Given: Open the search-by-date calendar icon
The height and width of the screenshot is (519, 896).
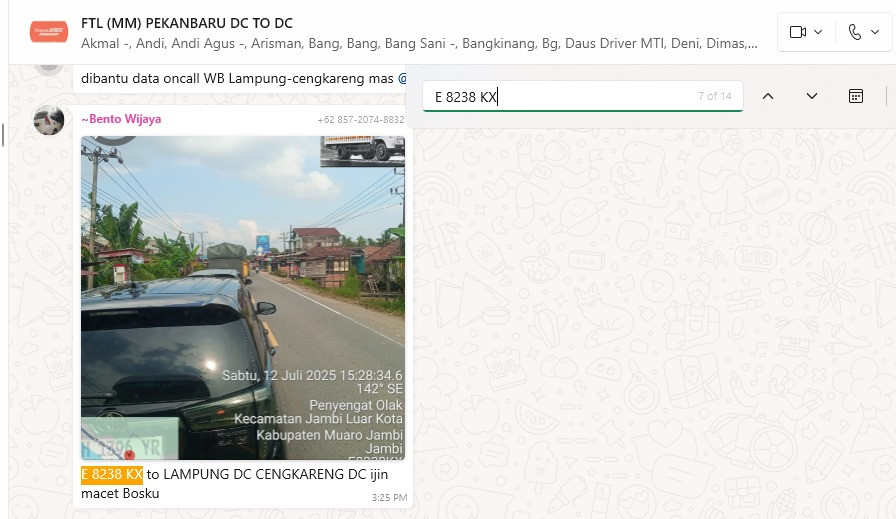Looking at the screenshot, I should click(855, 96).
